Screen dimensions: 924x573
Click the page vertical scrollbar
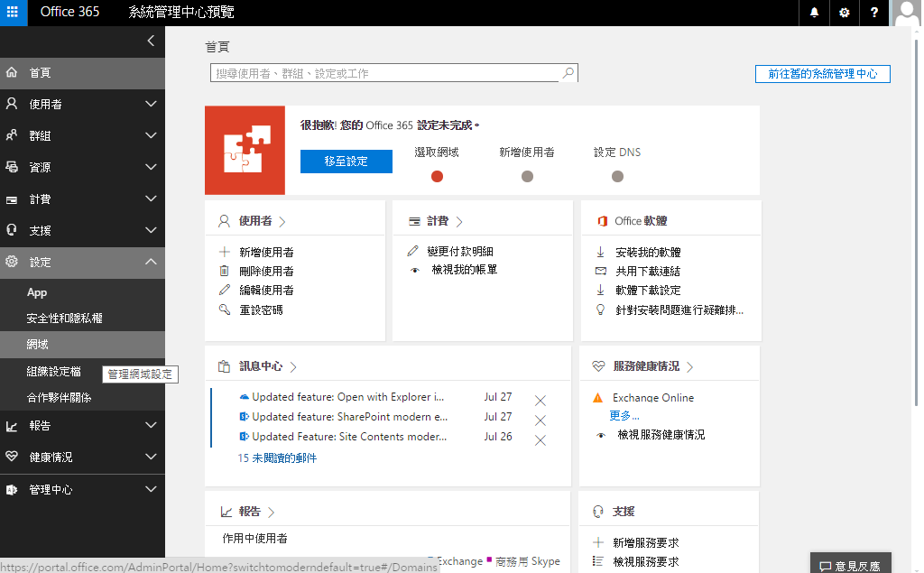pos(917,224)
